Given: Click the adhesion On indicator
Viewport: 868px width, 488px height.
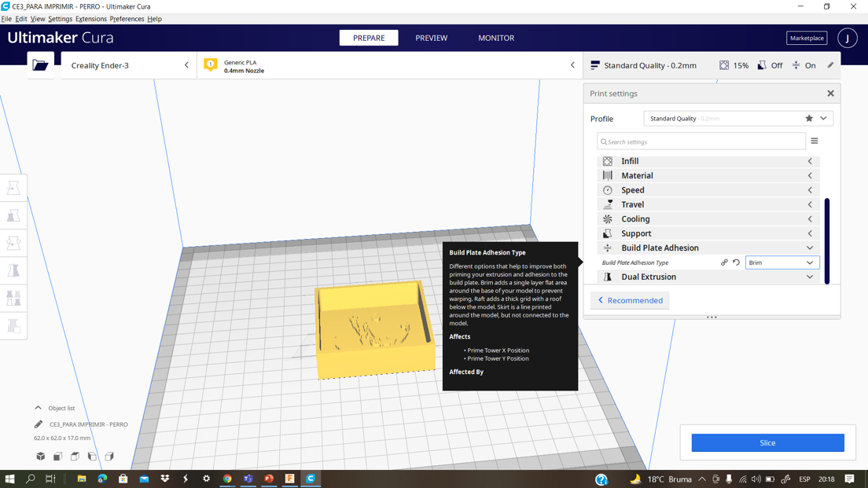Looking at the screenshot, I should click(804, 65).
